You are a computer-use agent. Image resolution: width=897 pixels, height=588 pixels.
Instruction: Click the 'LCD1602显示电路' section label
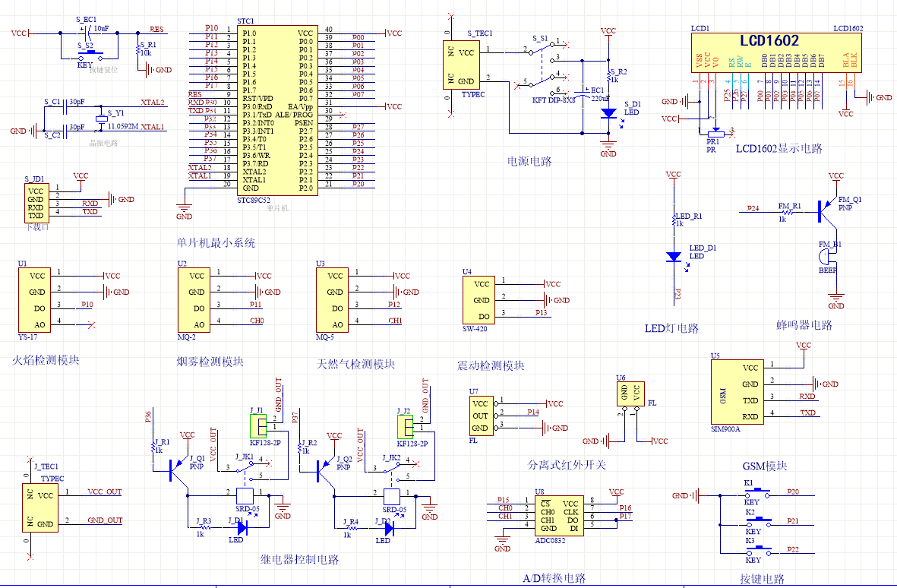(x=779, y=149)
